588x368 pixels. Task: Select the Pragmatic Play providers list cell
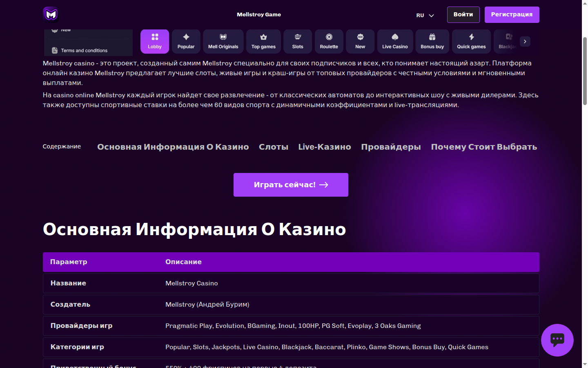(x=293, y=326)
